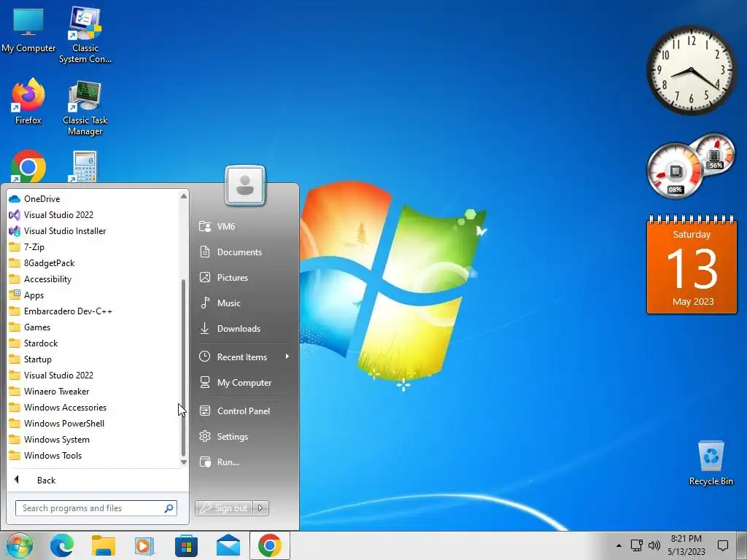Open the My Computer desktop icon
Image resolution: width=747 pixels, height=560 pixels.
point(28,30)
